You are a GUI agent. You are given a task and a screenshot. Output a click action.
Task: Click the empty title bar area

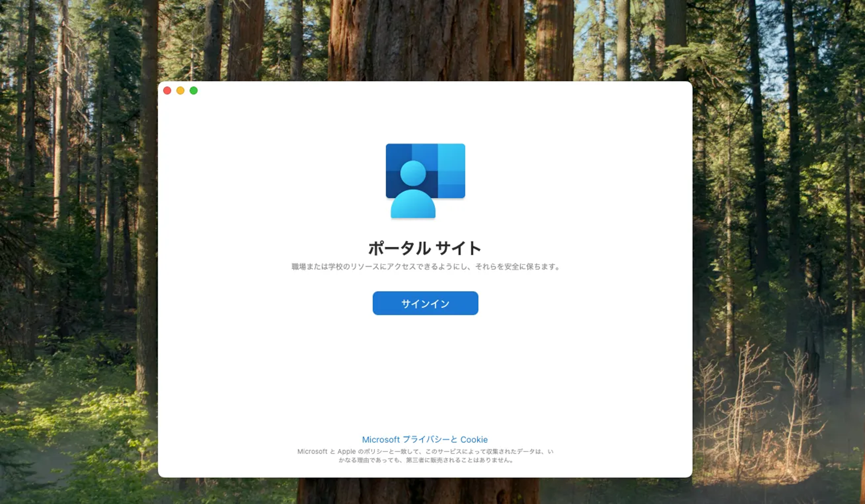pyautogui.click(x=425, y=90)
